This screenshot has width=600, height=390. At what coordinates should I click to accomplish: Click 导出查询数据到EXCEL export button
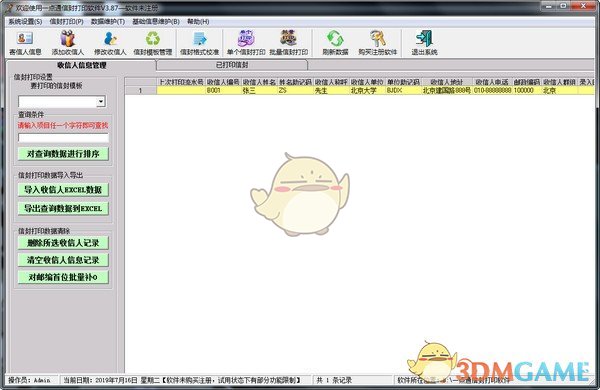63,209
